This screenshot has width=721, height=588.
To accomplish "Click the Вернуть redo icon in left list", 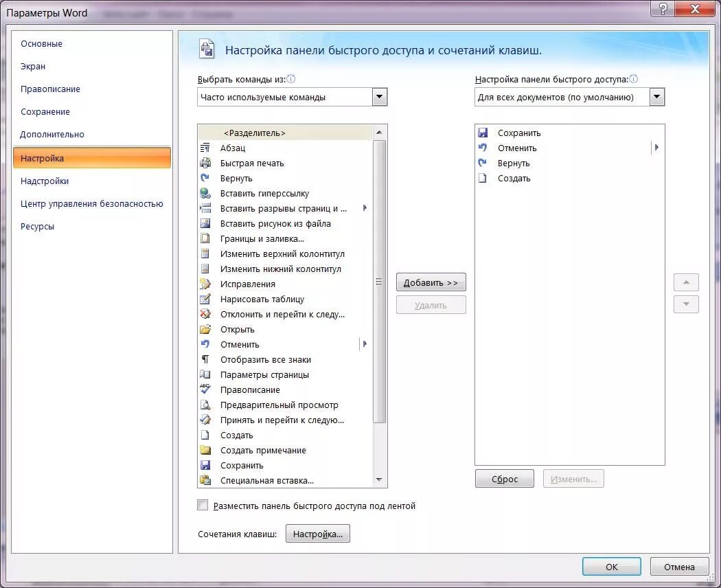I will pyautogui.click(x=205, y=178).
